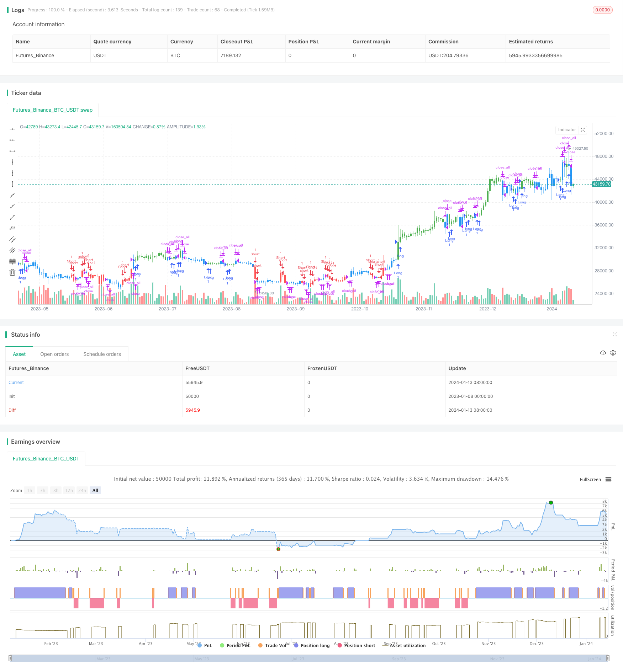Image resolution: width=623 pixels, height=672 pixels.
Task: Select the horizontal ray line drawing tool
Action: [x=12, y=140]
